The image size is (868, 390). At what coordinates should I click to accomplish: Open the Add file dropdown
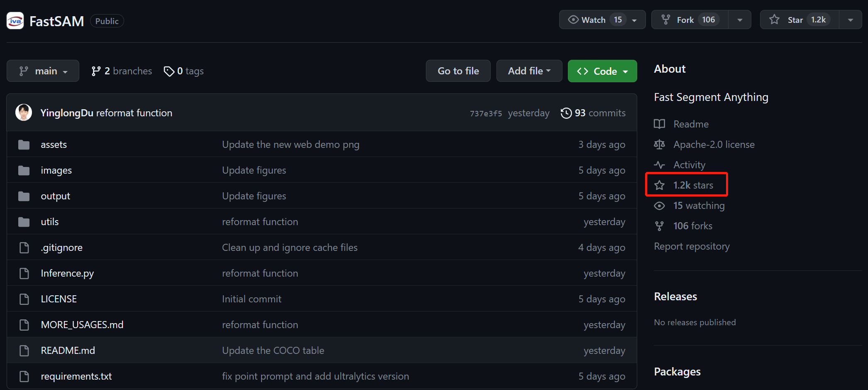pos(529,71)
